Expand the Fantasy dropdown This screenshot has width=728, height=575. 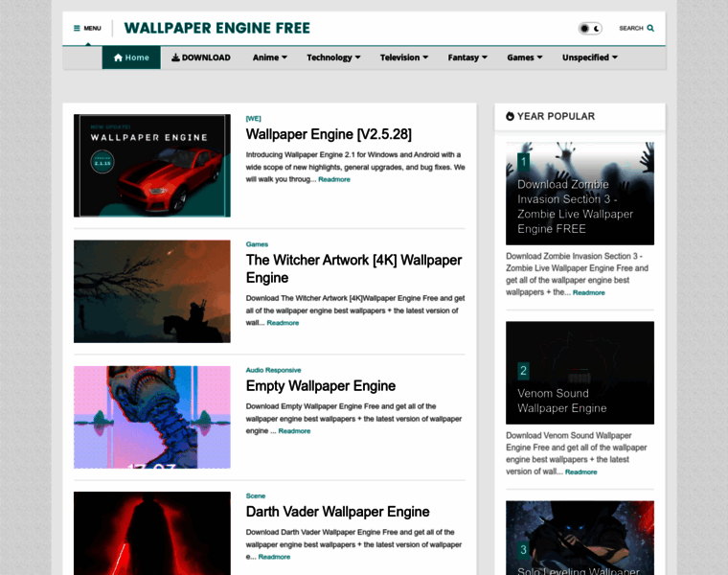click(x=467, y=57)
